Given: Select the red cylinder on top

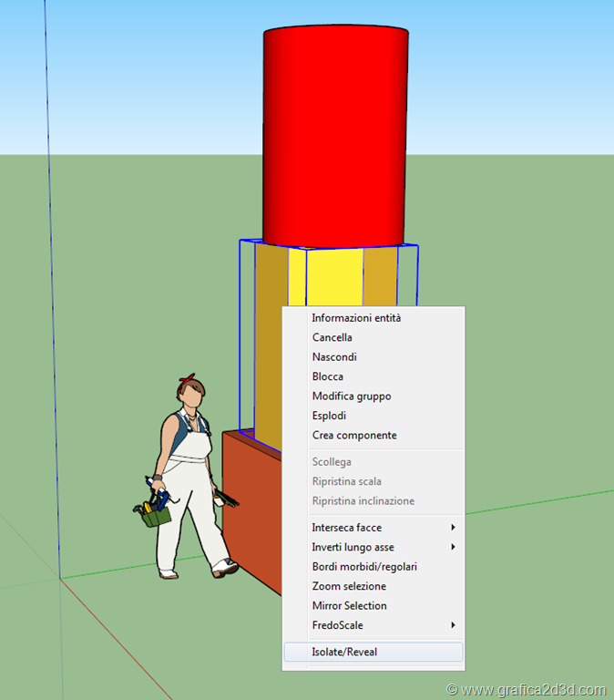Looking at the screenshot, I should click(x=334, y=137).
